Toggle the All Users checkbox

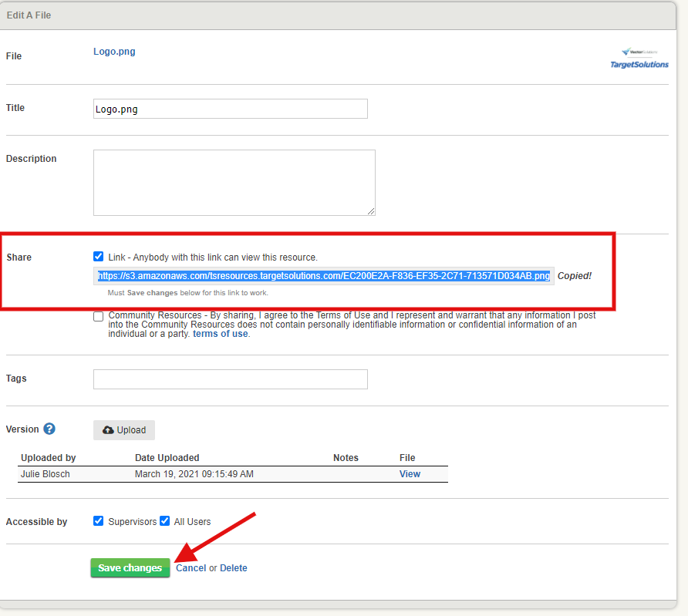[164, 521]
